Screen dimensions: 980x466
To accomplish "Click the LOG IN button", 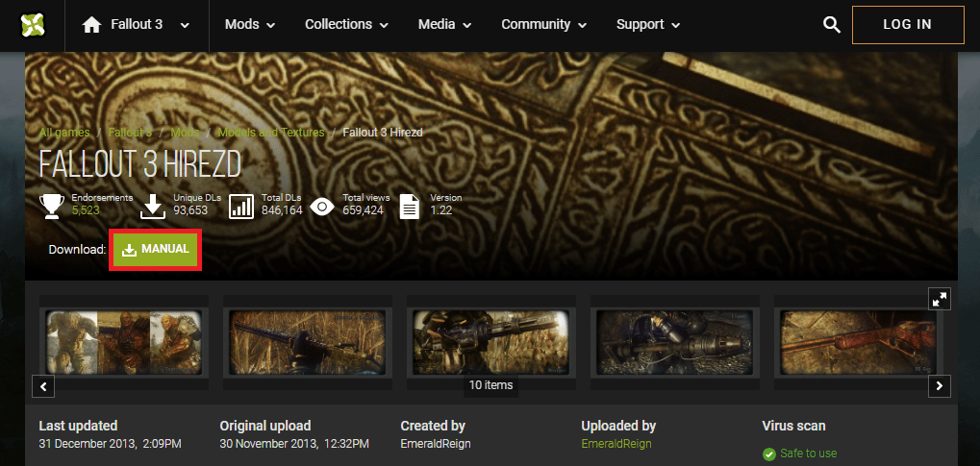I will pos(908,25).
